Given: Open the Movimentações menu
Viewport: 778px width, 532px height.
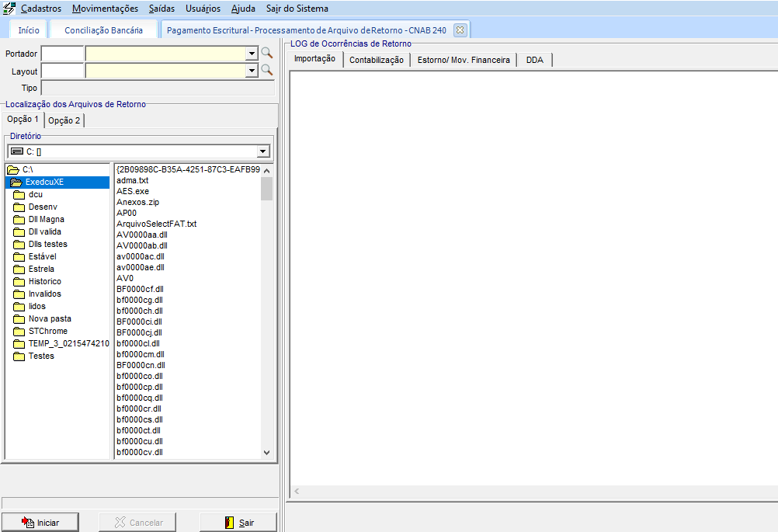Looking at the screenshot, I should [105, 9].
